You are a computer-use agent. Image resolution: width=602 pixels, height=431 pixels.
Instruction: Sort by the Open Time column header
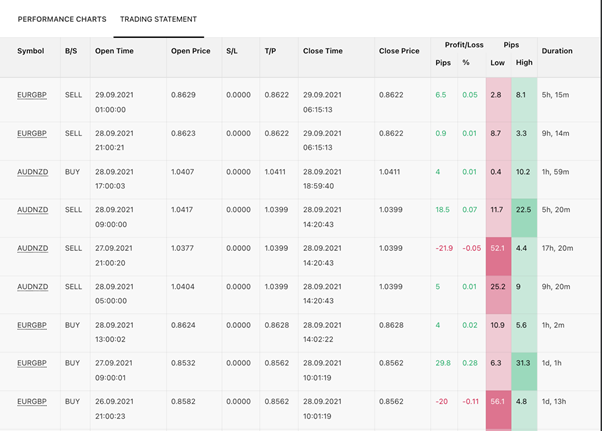(x=115, y=51)
